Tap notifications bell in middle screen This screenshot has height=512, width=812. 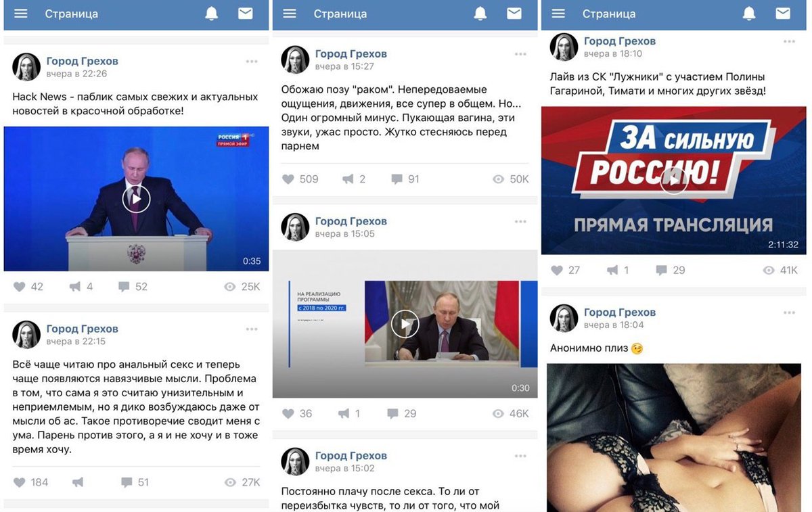(x=480, y=14)
